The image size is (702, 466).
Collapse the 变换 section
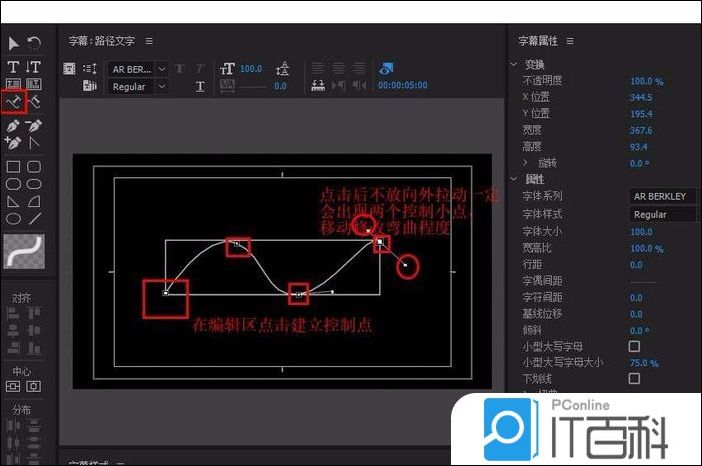(514, 64)
